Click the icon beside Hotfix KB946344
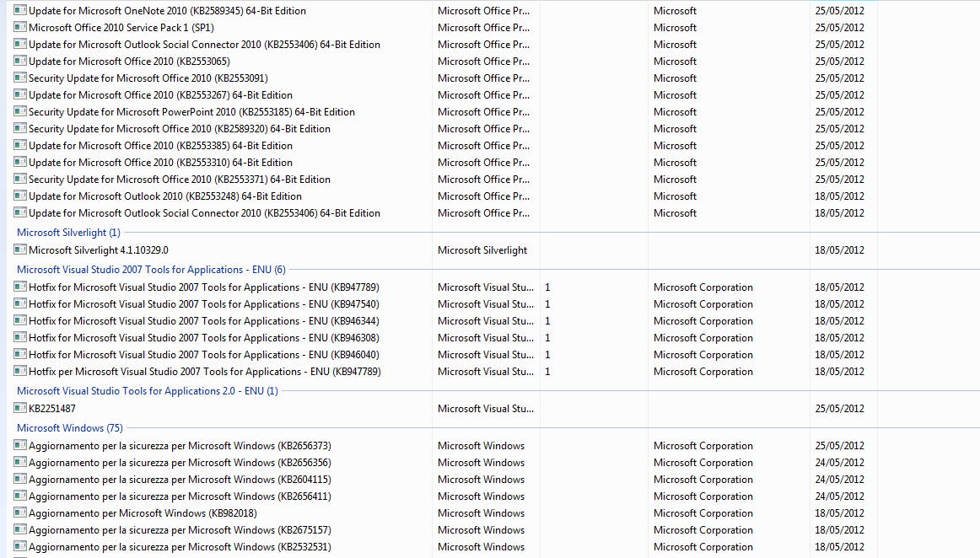This screenshot has height=558, width=980. (x=20, y=320)
